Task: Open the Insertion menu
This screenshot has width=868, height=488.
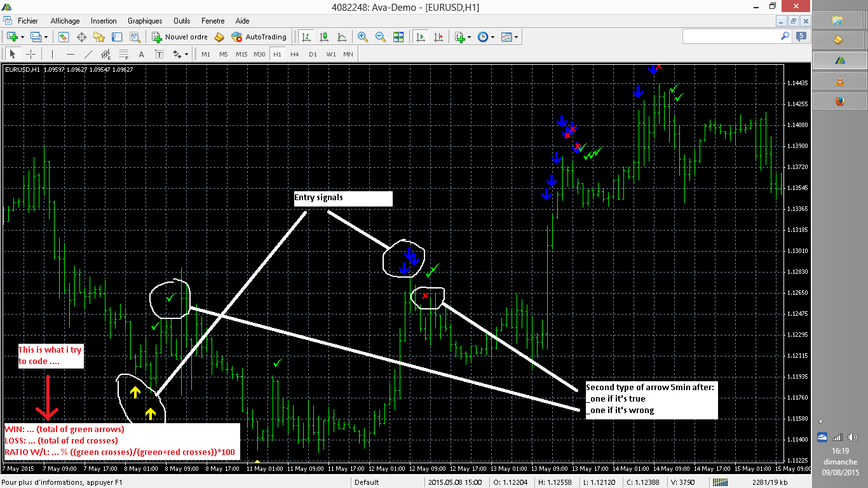Action: coord(104,20)
